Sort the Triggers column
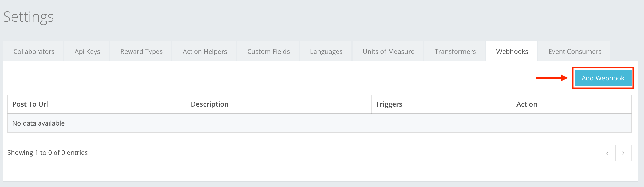Viewport: 644px width, 187px height. point(389,104)
